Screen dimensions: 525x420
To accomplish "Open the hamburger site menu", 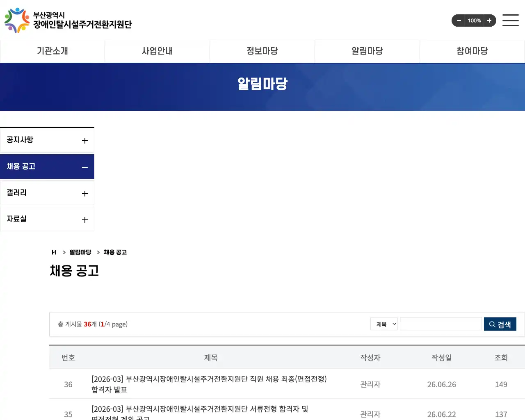I will click(511, 20).
